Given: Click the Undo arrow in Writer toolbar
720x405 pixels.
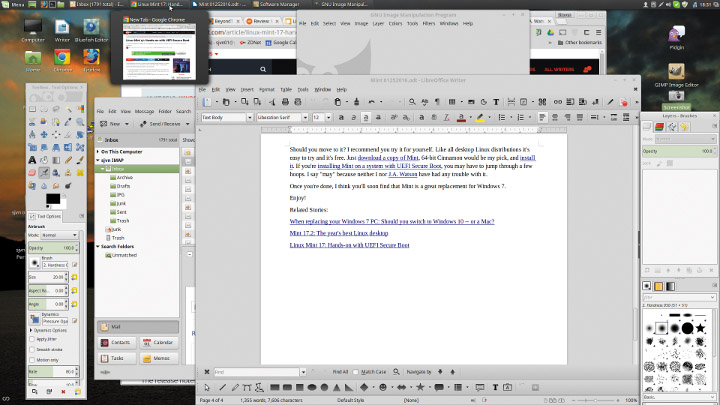Looking at the screenshot, I should 371,102.
